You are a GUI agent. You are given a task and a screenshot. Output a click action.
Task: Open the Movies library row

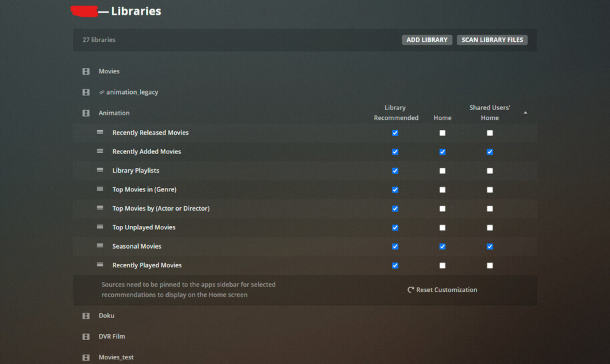(x=305, y=71)
